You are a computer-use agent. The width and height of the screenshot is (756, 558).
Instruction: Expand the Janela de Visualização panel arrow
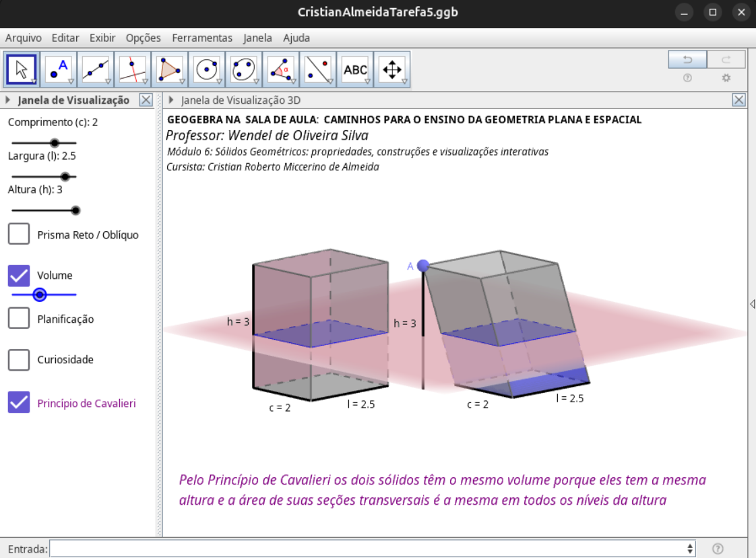[8, 100]
